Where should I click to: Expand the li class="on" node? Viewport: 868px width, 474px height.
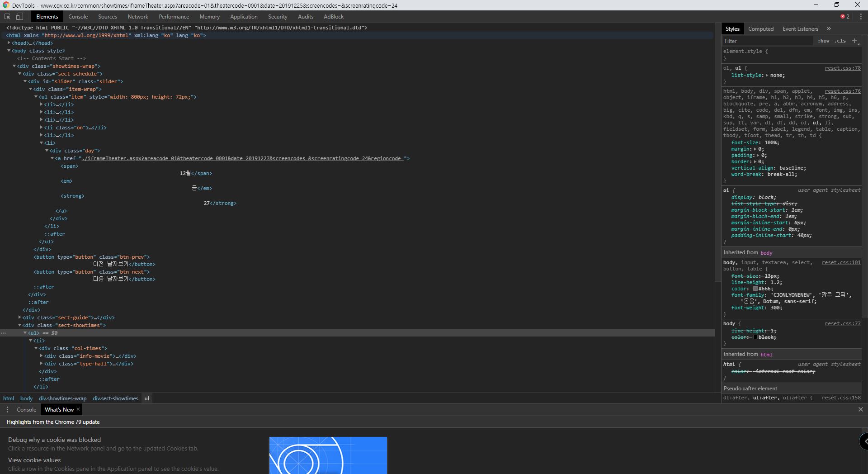[41, 128]
